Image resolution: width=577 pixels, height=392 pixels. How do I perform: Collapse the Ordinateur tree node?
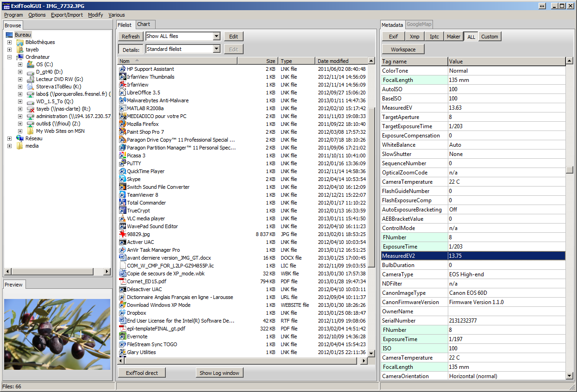tap(9, 57)
